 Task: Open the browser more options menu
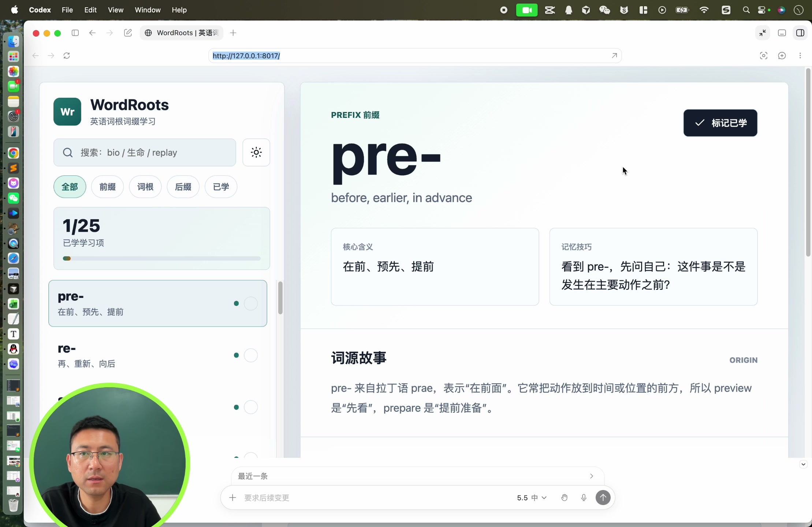pos(800,56)
